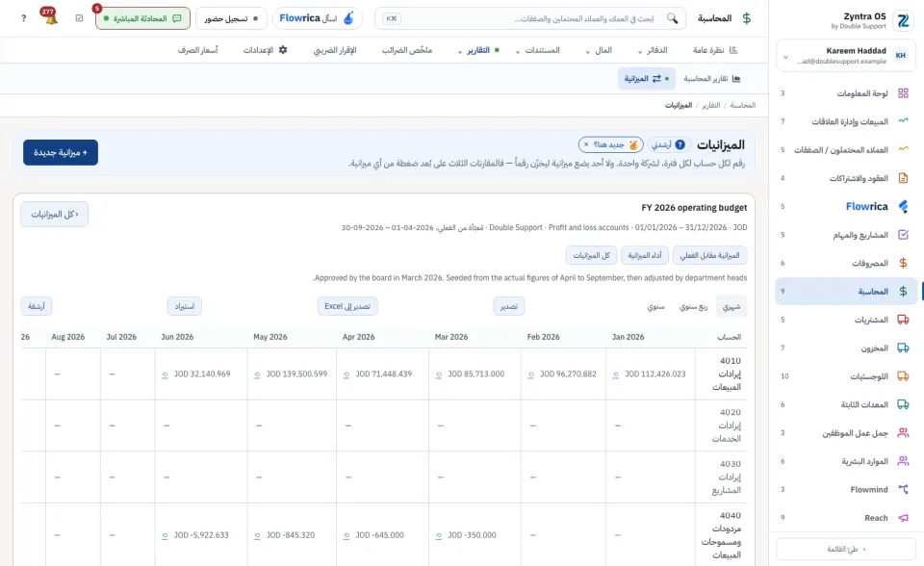Viewport: 924px width, 566px height.
Task: Expand the المال menu dropdown
Action: pyautogui.click(x=600, y=50)
